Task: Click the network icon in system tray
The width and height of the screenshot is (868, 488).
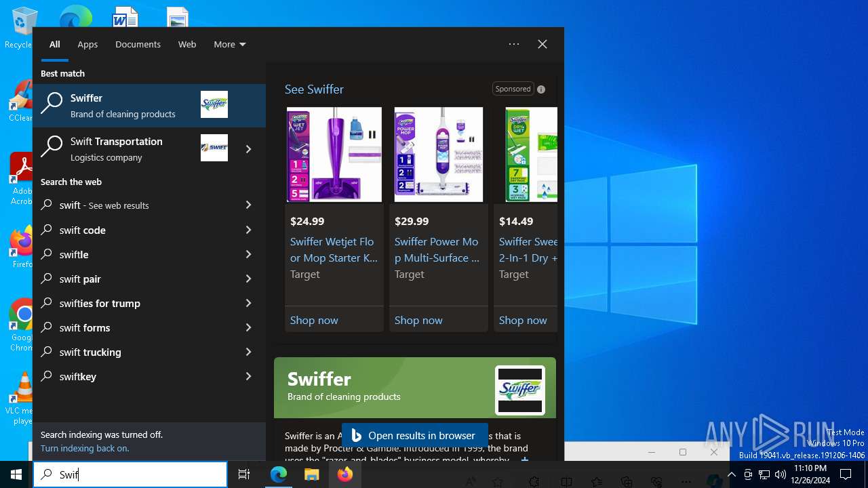Action: tap(764, 474)
